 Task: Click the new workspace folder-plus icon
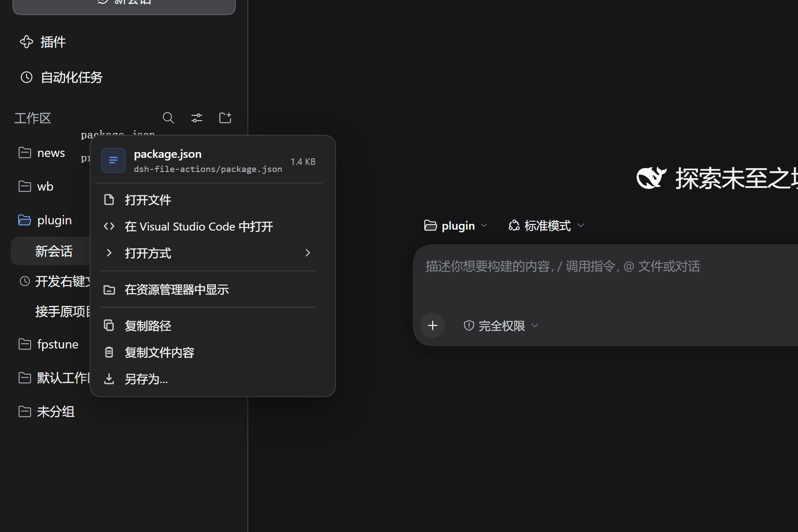coord(225,118)
